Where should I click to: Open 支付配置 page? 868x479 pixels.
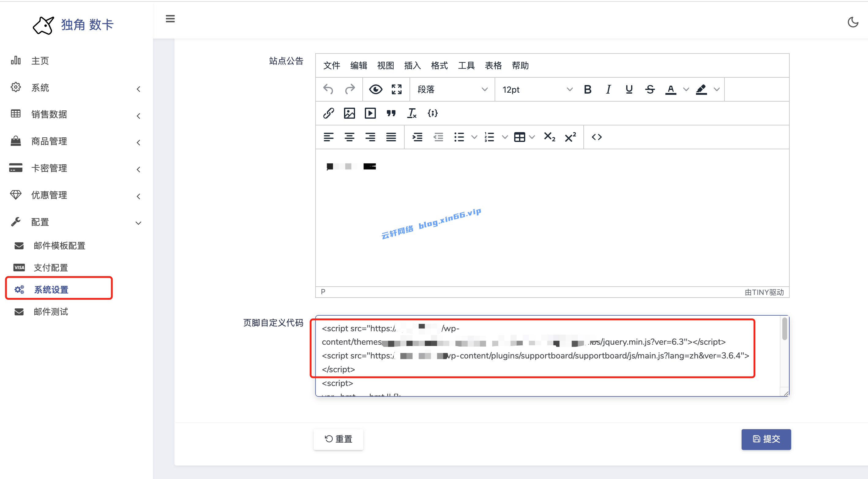(x=77, y=267)
